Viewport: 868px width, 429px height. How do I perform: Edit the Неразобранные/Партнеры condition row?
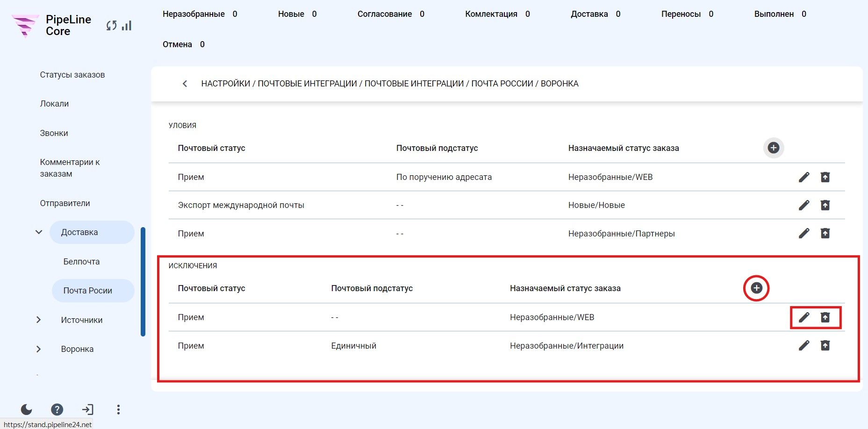click(804, 233)
